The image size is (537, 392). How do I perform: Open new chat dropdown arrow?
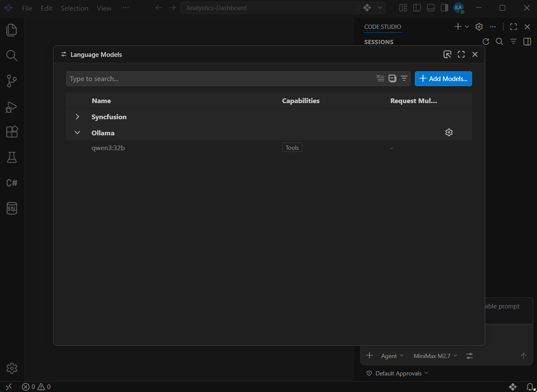tap(467, 27)
